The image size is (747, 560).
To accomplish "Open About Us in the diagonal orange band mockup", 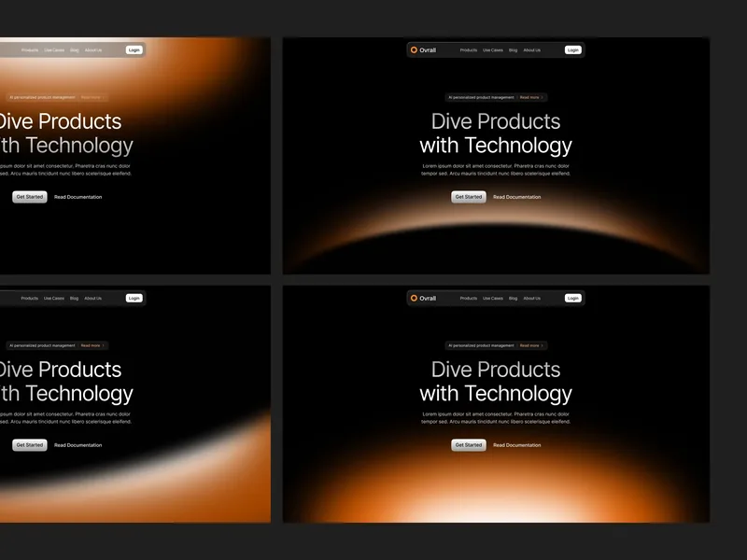I will [92, 298].
